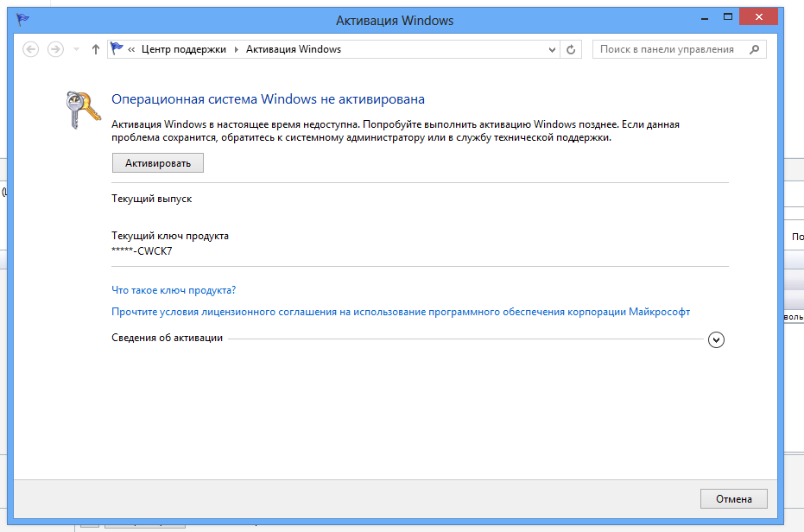Focus the Поиск в панели управления field
This screenshot has width=804, height=532.
669,50
